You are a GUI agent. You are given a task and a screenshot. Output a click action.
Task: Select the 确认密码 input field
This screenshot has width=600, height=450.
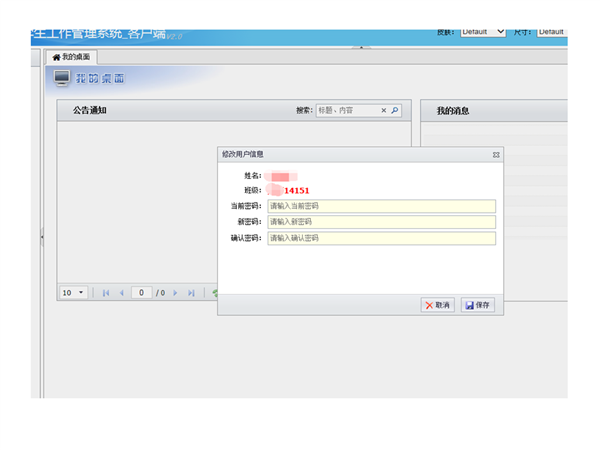click(381, 238)
